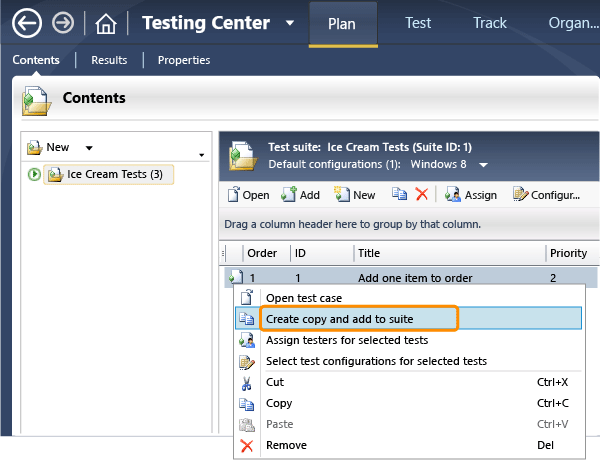Click the Title column header
The image size is (600, 460).
click(x=369, y=253)
